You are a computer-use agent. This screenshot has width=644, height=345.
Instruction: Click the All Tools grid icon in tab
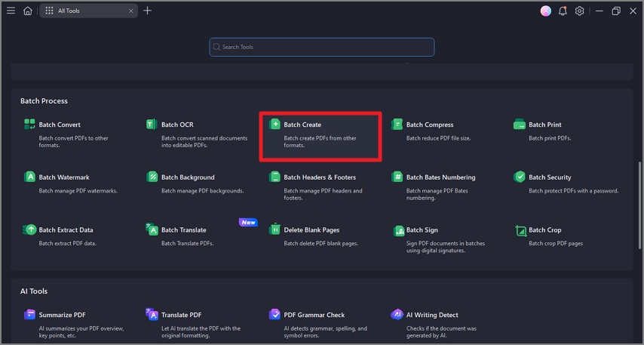[x=49, y=11]
